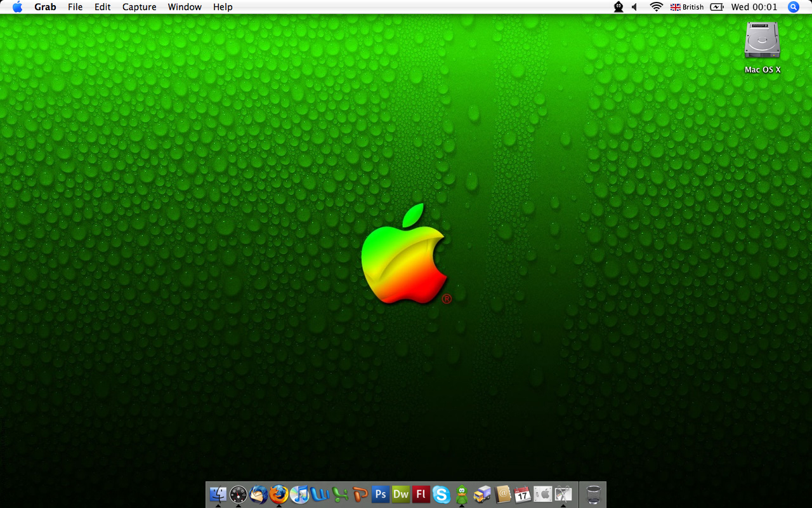Open System Preferences from the Dock

coord(543,494)
